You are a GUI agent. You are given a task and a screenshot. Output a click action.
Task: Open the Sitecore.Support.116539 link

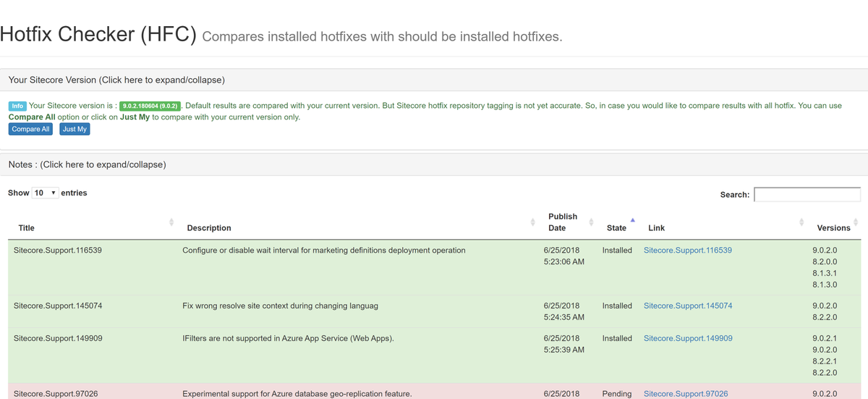coord(687,251)
